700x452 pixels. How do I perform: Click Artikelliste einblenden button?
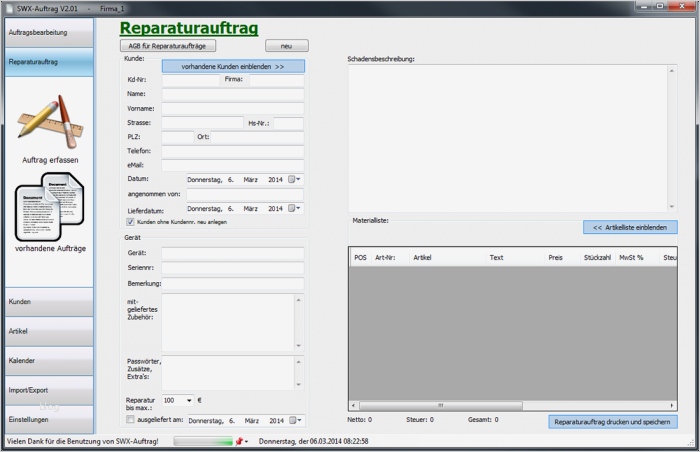tap(630, 227)
